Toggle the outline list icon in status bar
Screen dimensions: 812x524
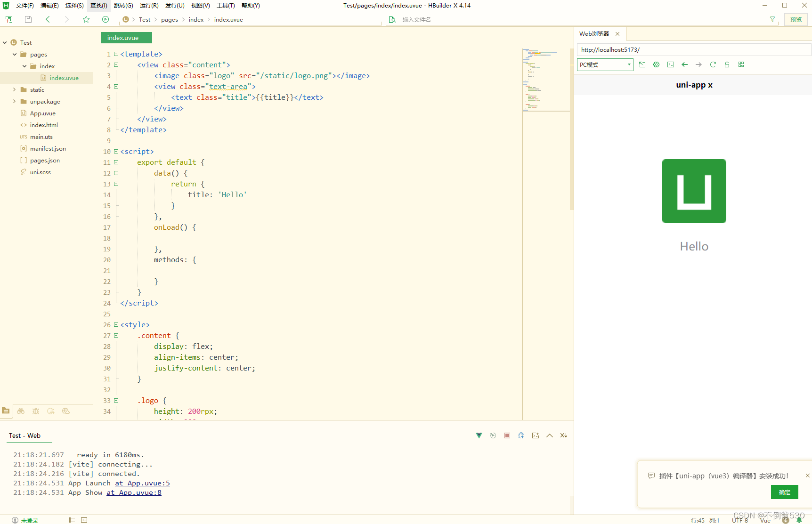pyautogui.click(x=72, y=520)
